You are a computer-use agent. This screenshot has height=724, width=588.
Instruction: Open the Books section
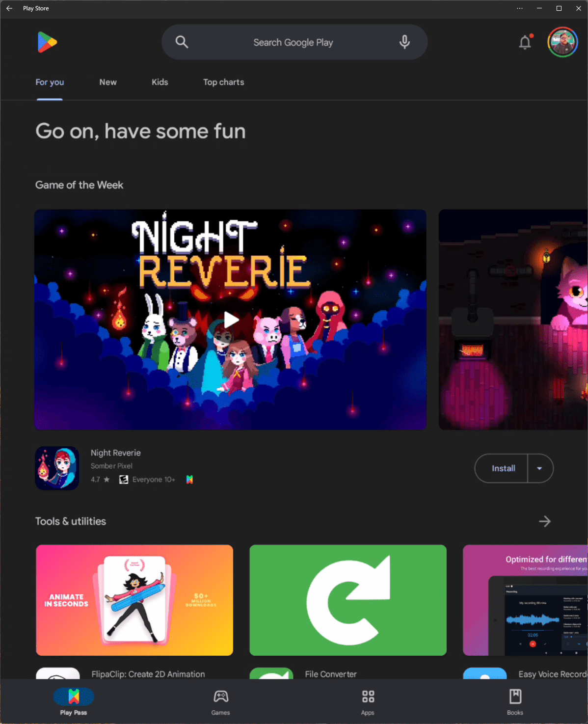[515, 702]
